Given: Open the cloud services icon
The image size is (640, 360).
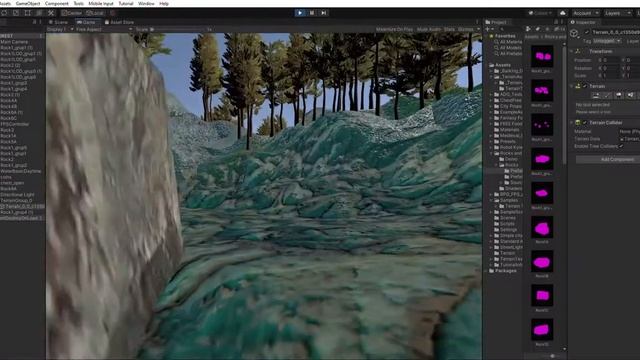Looking at the screenshot, I should tap(562, 13).
